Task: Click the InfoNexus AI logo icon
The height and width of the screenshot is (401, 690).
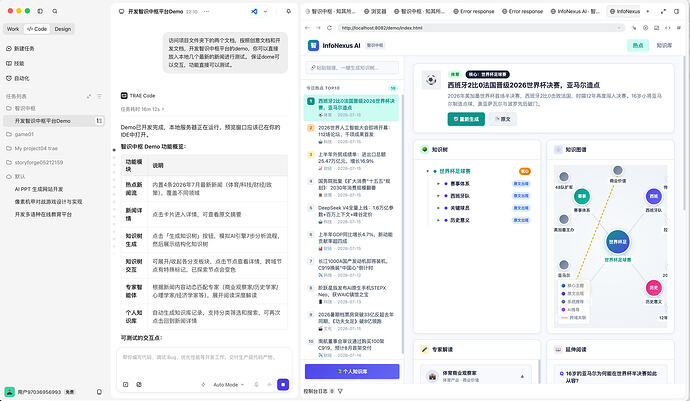Action: pyautogui.click(x=313, y=45)
